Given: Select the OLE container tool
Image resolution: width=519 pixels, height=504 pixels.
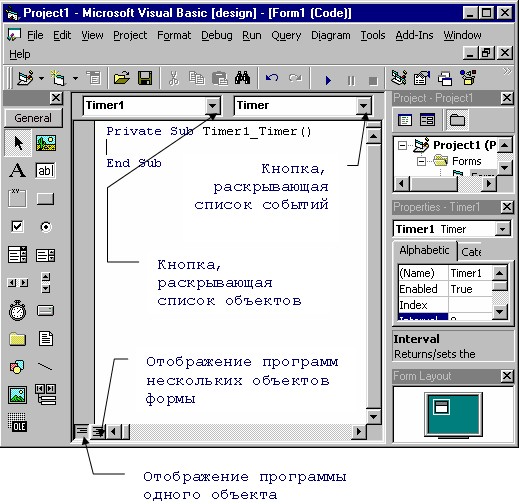Looking at the screenshot, I should (17, 422).
